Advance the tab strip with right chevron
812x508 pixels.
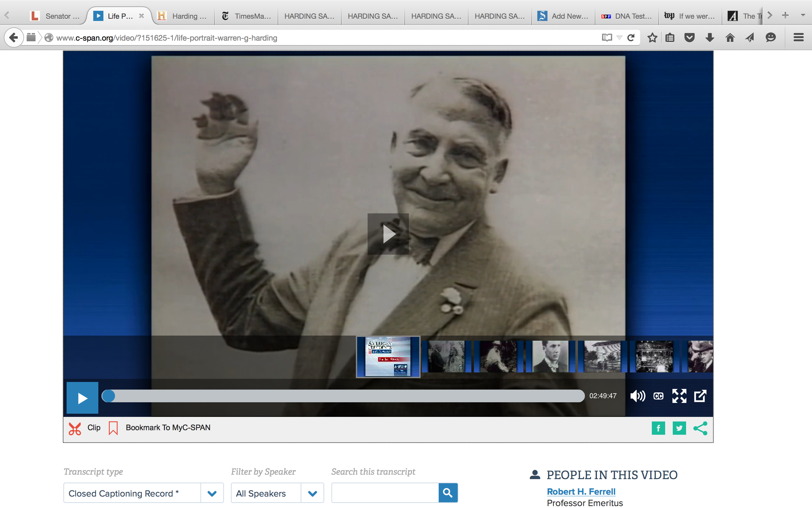coord(770,16)
